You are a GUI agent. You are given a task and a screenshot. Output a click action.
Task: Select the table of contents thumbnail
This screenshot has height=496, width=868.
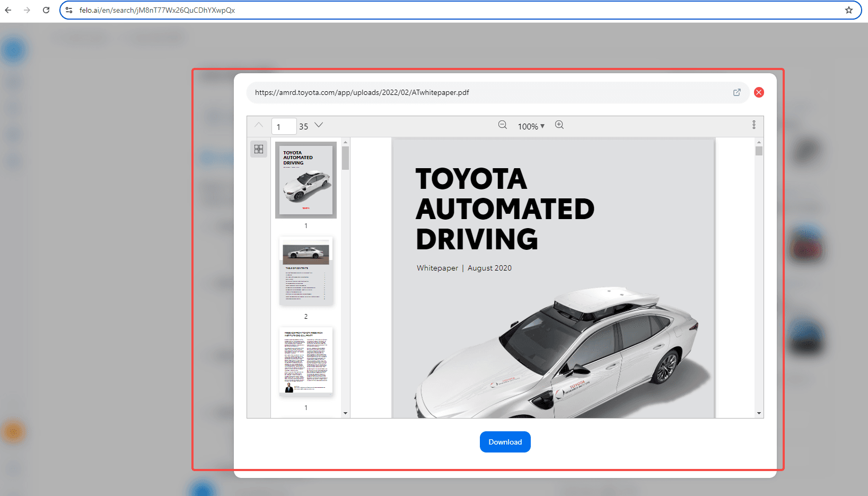pyautogui.click(x=306, y=271)
